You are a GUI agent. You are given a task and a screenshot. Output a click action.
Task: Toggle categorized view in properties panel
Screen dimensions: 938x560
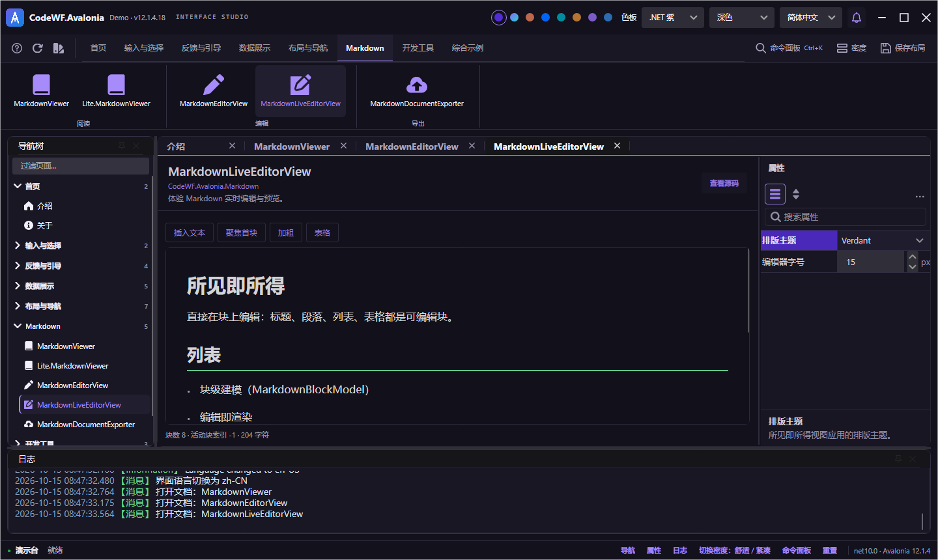pos(775,194)
